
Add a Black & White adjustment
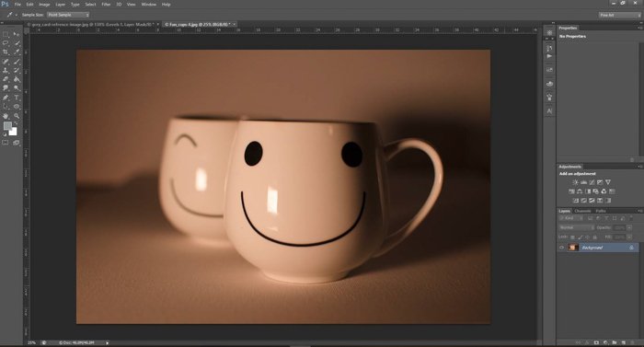point(588,191)
